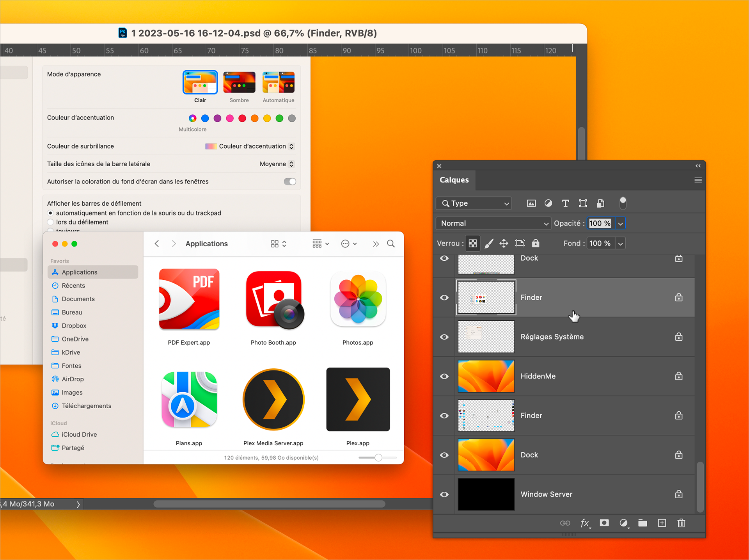Filter layers by adjustment layers

tap(548, 203)
